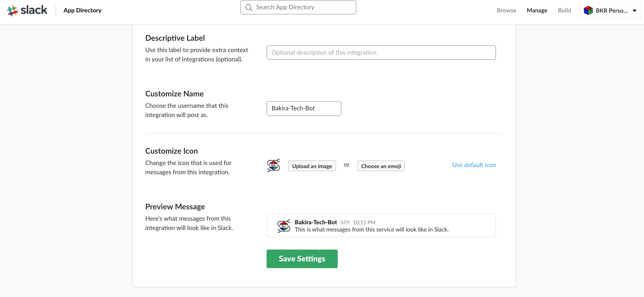Go to the Manage section
Screen dimensions: 644x297
537,11
